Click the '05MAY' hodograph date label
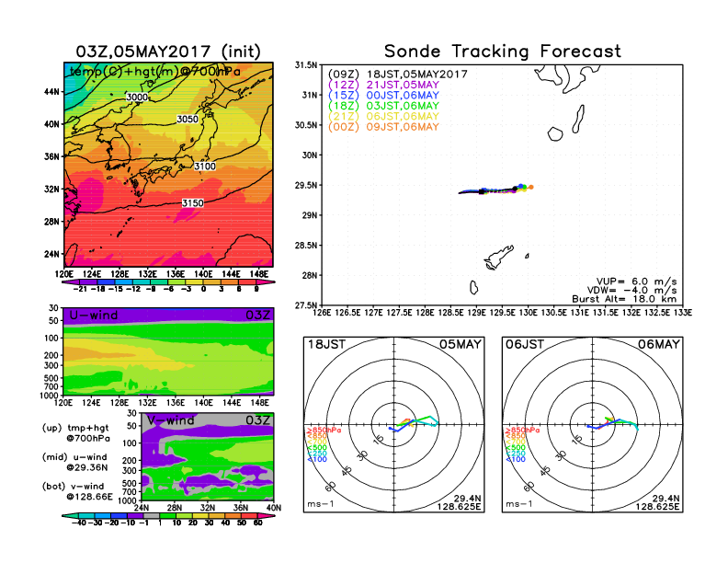The image size is (728, 563). tap(461, 344)
